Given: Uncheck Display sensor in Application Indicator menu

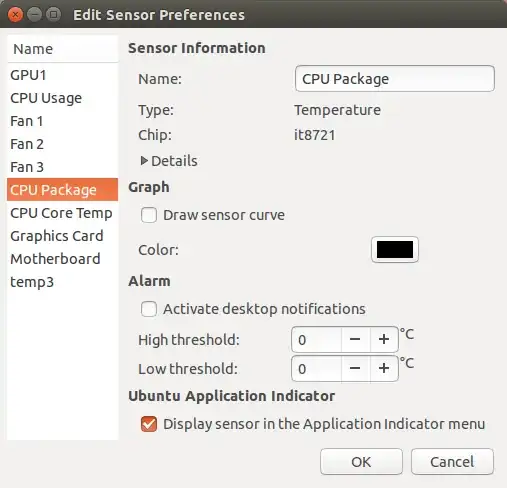Looking at the screenshot, I should click(149, 424).
